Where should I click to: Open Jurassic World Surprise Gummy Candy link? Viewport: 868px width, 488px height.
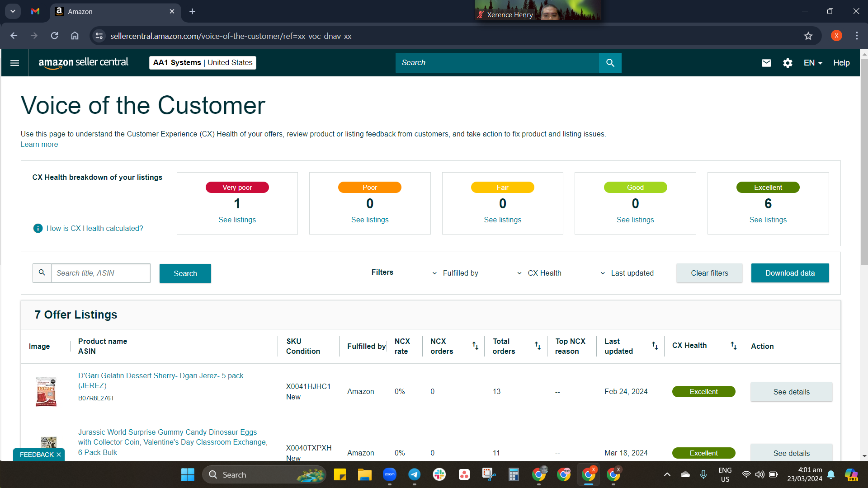[x=173, y=442]
